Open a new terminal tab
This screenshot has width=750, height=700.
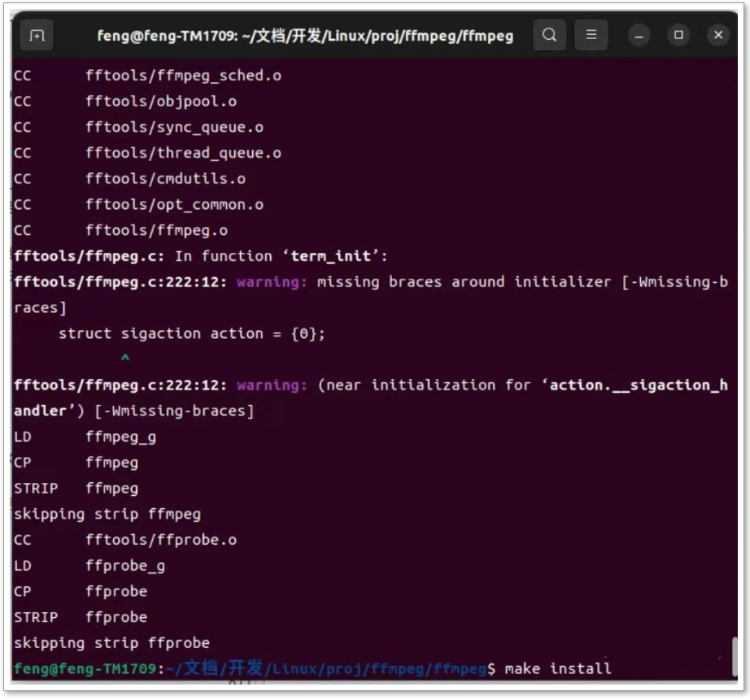click(x=37, y=36)
